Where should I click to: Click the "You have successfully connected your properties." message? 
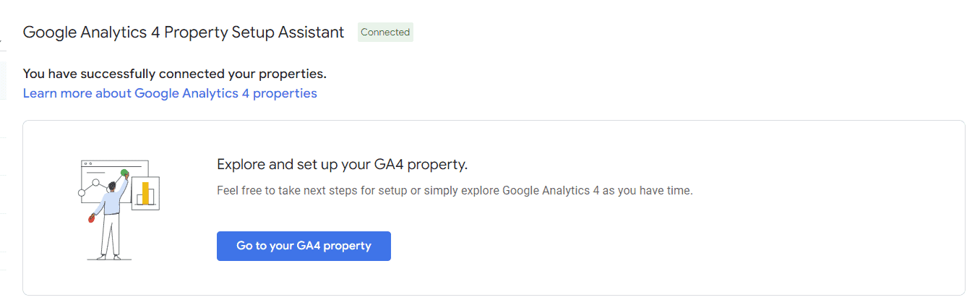point(175,73)
